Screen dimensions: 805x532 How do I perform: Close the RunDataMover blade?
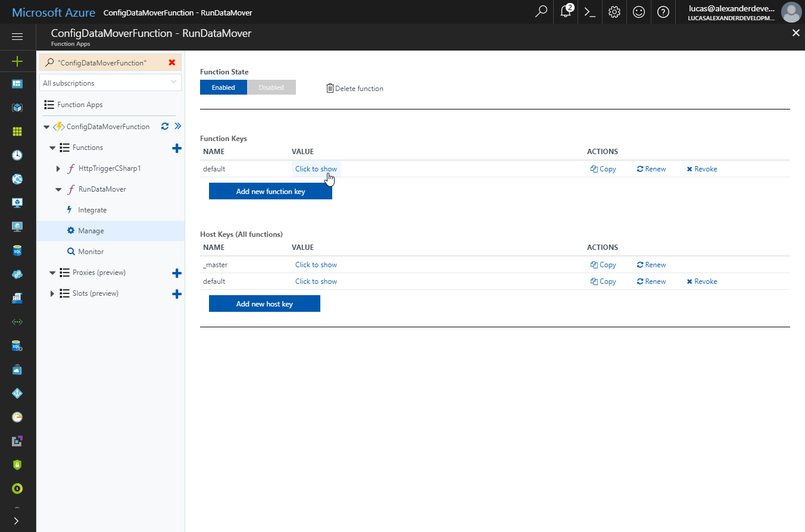tap(795, 33)
